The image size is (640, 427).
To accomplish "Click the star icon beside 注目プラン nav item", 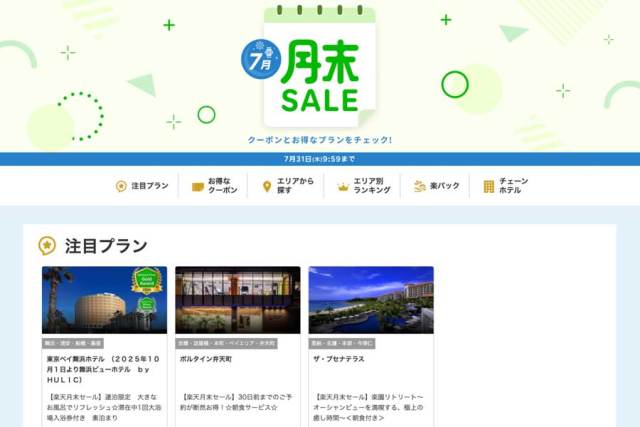I will click(x=121, y=186).
